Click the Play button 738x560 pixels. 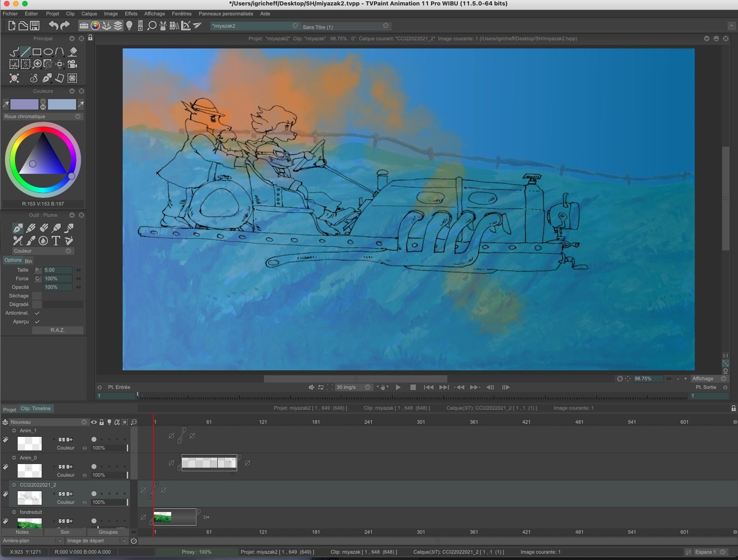(398, 388)
